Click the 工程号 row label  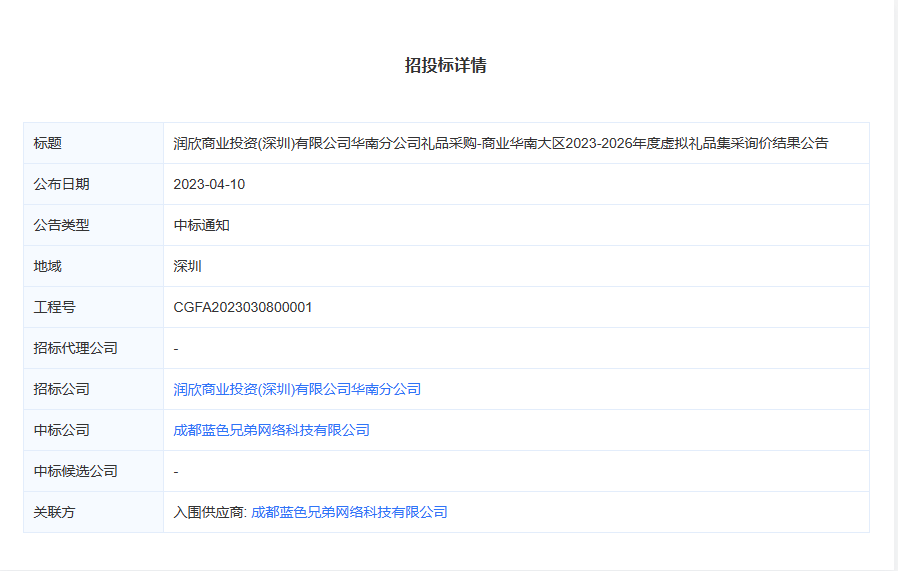pos(54,308)
